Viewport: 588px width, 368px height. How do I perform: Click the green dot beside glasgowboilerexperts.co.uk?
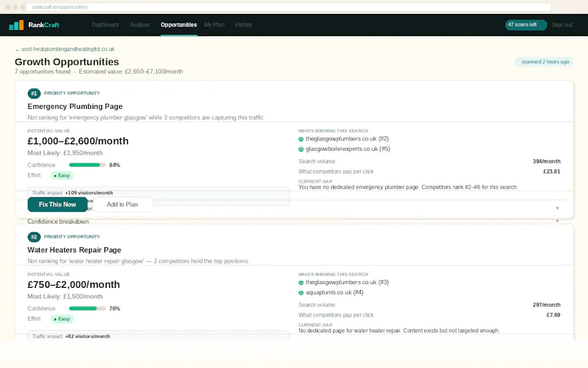(301, 149)
